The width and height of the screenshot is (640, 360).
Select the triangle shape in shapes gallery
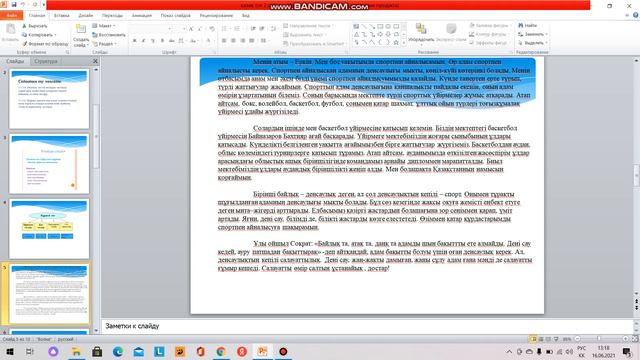tap(356, 35)
